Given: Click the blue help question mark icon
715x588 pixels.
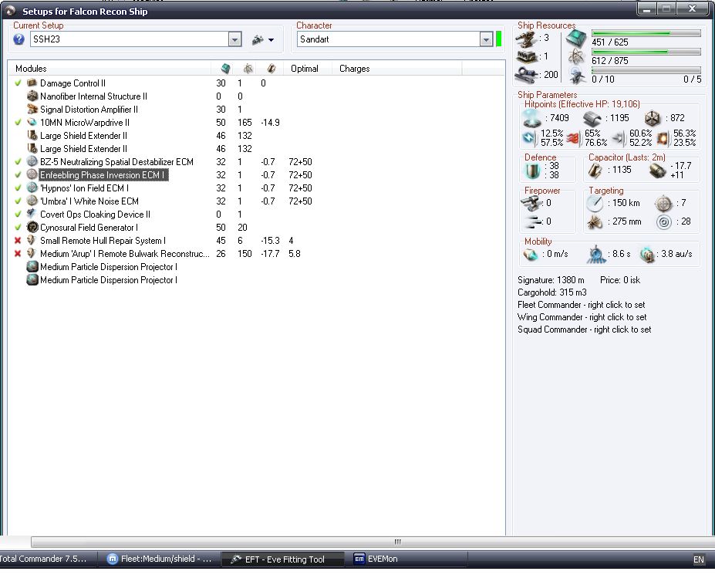Looking at the screenshot, I should tap(19, 39).
